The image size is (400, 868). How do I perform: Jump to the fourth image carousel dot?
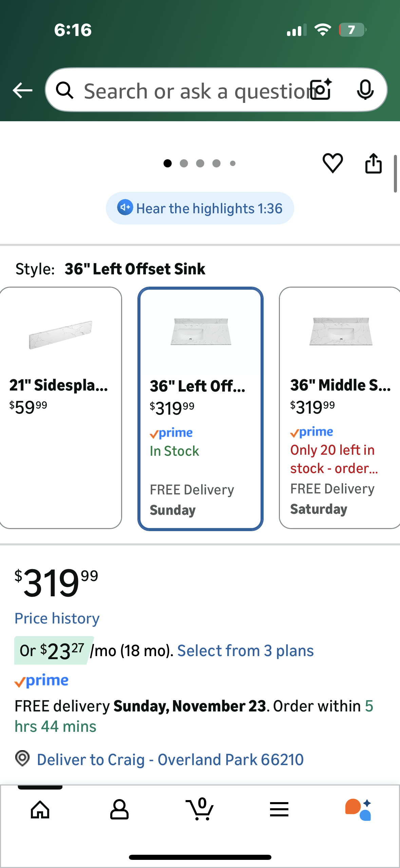tap(216, 163)
